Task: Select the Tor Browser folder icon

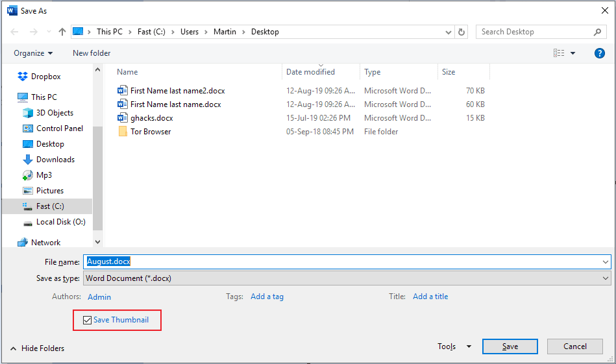Action: pos(123,132)
